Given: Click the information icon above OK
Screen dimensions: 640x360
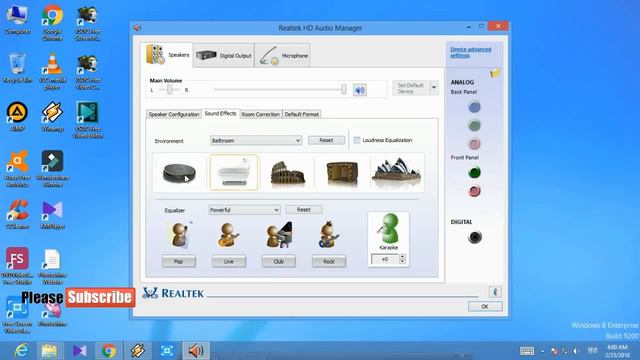Looking at the screenshot, I should click(x=495, y=292).
